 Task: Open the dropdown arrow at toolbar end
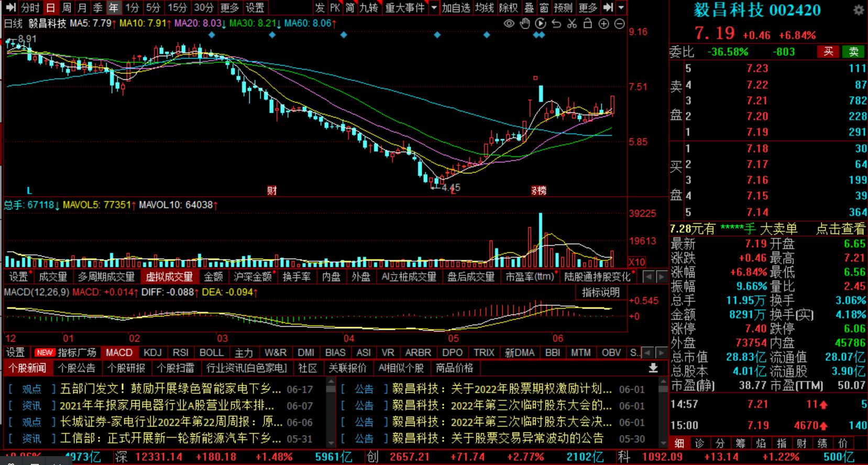pyautogui.click(x=621, y=8)
